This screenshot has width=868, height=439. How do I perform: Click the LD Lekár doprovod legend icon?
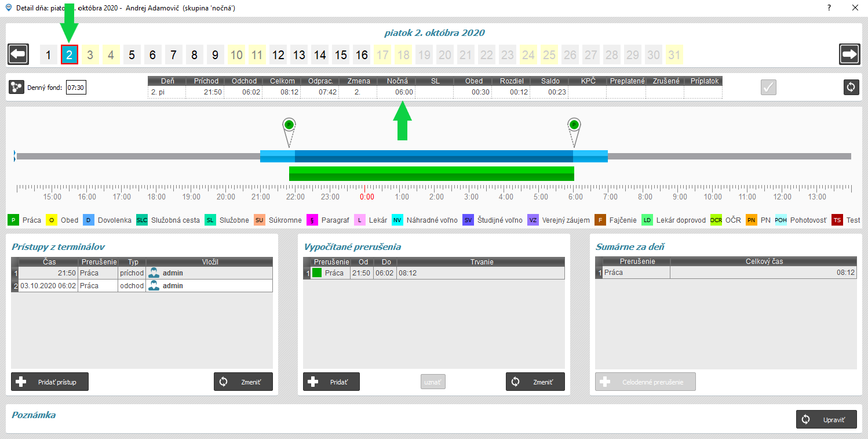(648, 220)
